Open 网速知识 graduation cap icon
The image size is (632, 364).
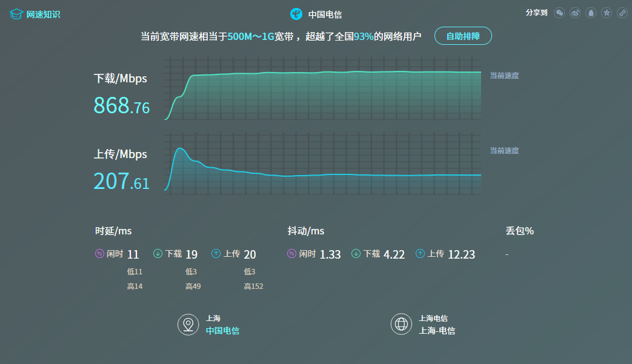pyautogui.click(x=16, y=15)
